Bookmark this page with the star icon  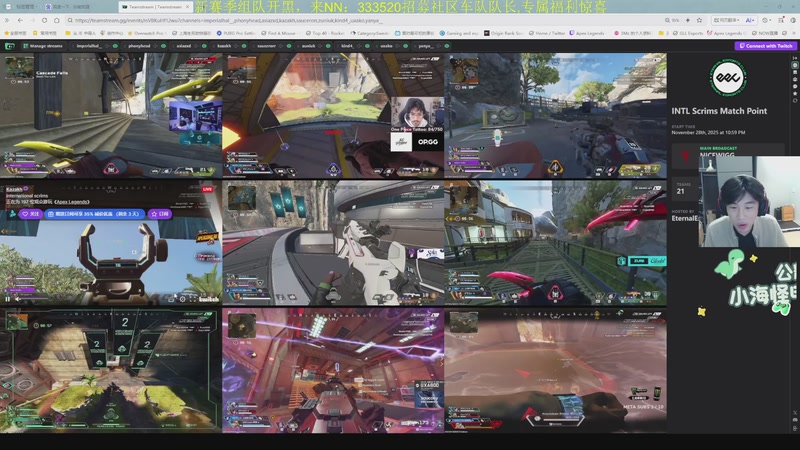pyautogui.click(x=699, y=20)
